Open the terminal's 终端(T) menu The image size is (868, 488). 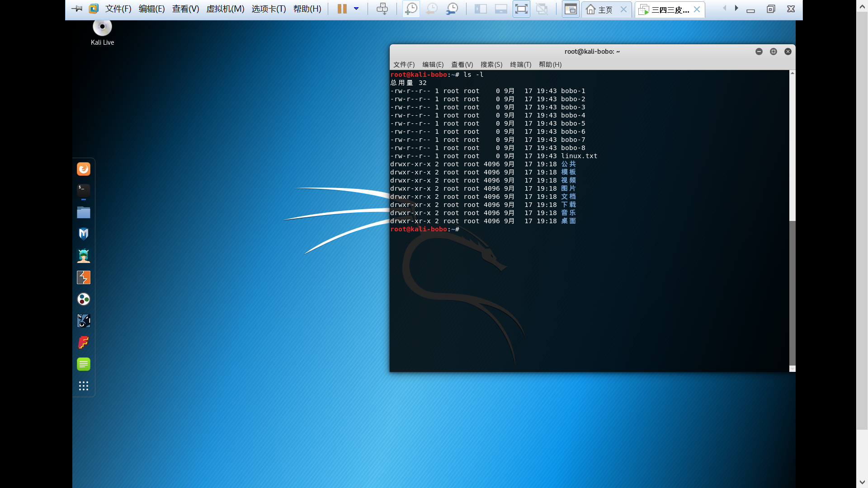[x=520, y=65]
